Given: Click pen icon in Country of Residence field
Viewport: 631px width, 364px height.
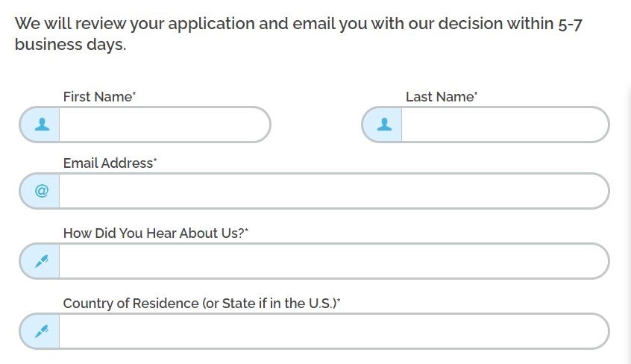Looking at the screenshot, I should (x=42, y=331).
